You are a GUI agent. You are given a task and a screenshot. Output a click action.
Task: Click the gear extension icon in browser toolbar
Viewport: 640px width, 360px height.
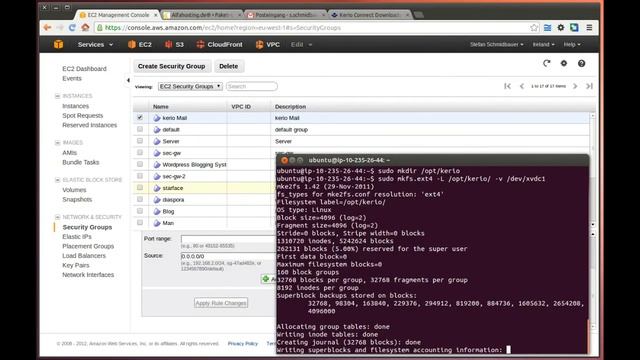tap(561, 28)
